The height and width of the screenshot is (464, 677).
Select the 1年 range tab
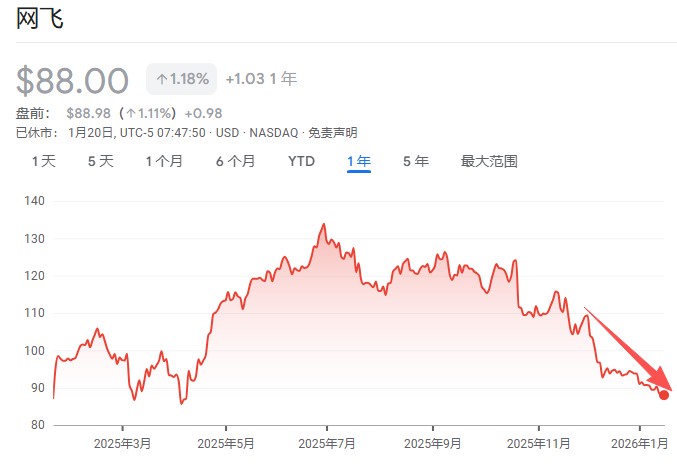(359, 161)
